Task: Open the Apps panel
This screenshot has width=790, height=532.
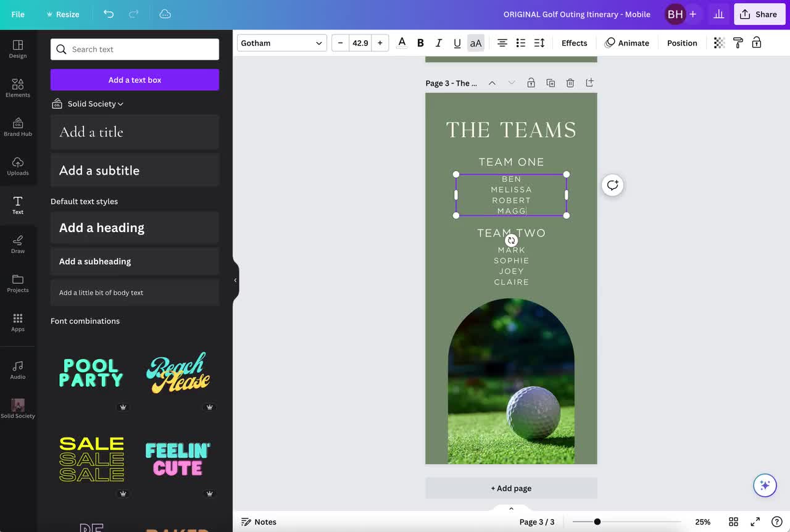Action: click(18, 322)
